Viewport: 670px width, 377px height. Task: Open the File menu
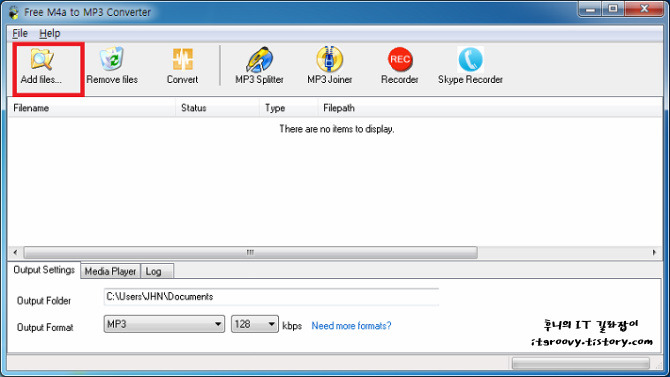[20, 33]
